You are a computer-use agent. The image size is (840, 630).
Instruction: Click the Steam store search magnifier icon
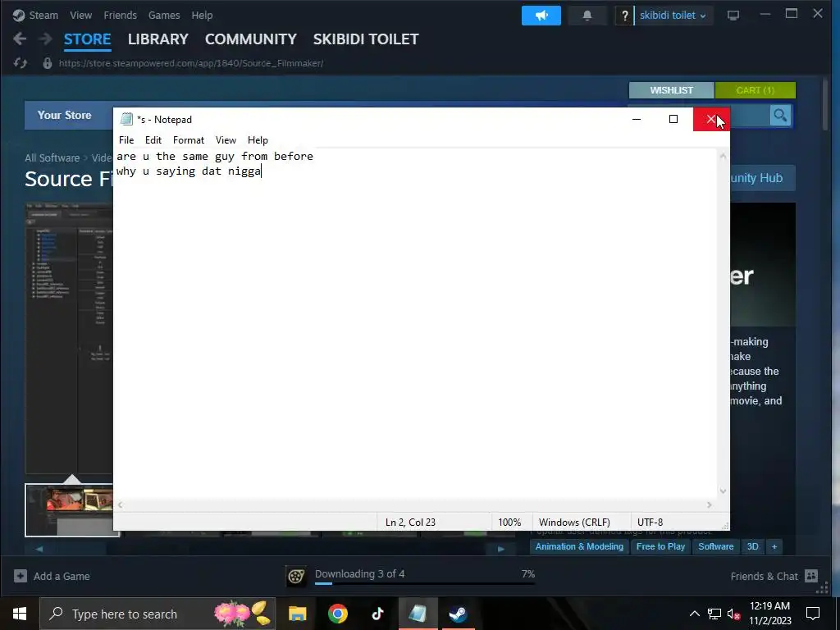(x=781, y=115)
